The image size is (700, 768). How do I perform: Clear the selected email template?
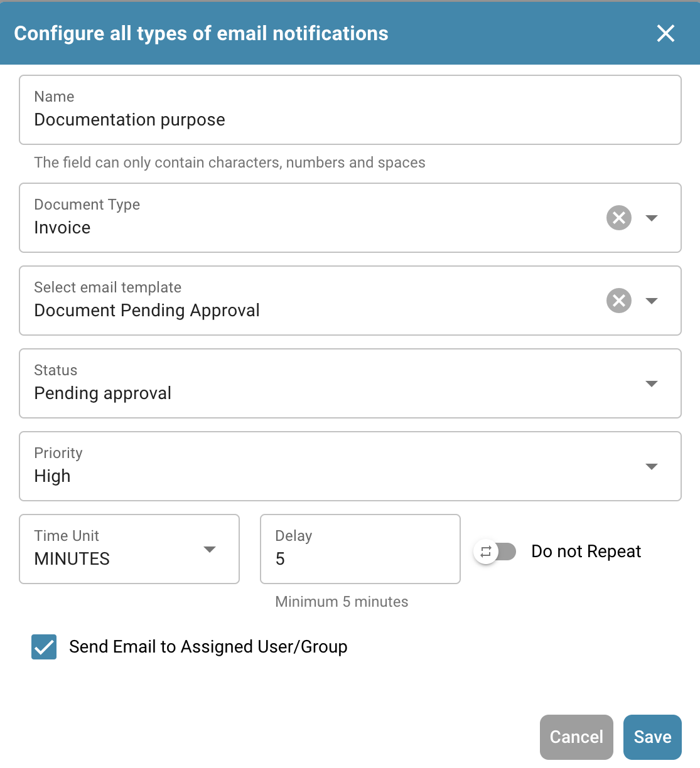coord(618,301)
